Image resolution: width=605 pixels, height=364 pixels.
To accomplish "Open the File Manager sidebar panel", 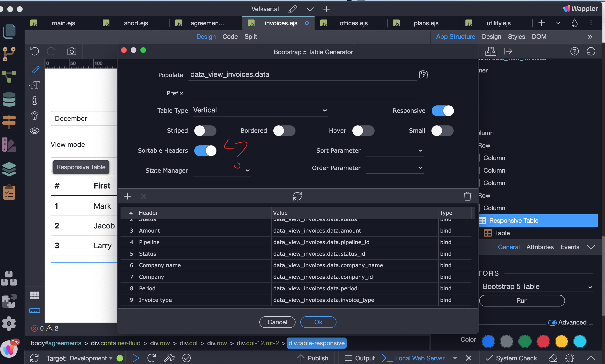I will tap(9, 31).
